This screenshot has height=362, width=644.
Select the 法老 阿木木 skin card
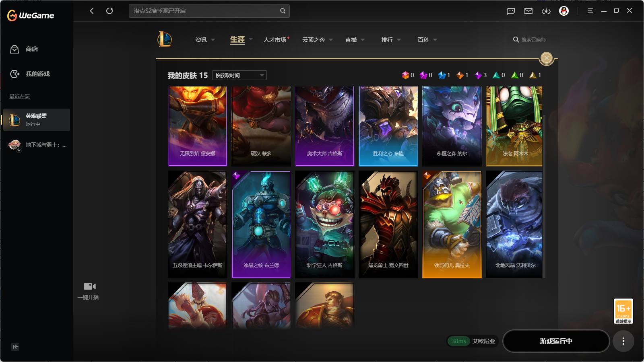[514, 126]
